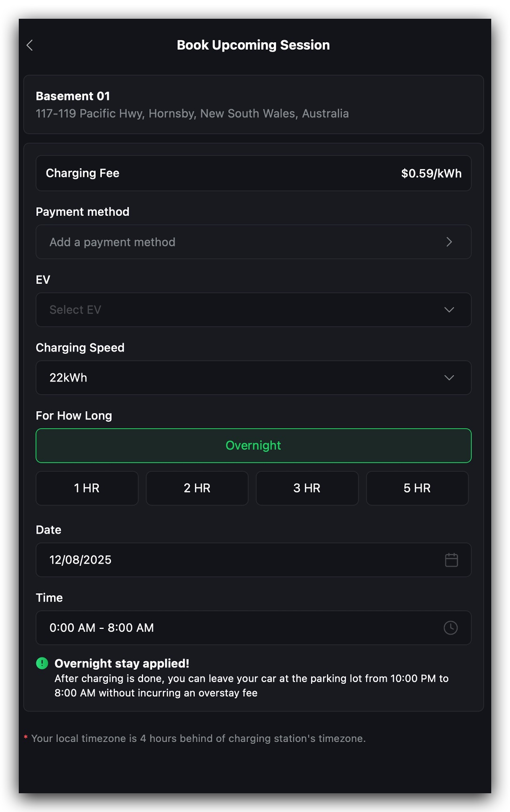
Task: Pick the 2 HR duration option
Action: 197,488
